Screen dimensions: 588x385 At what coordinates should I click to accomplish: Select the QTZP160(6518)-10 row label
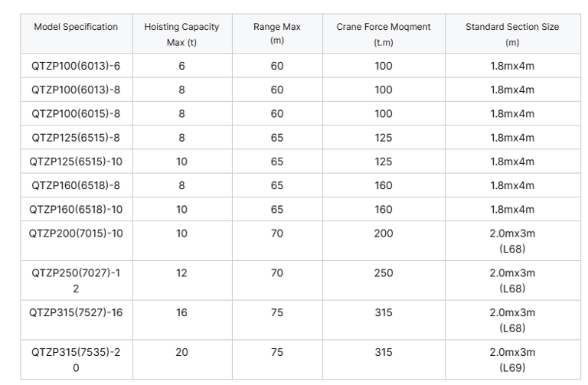[x=76, y=209]
